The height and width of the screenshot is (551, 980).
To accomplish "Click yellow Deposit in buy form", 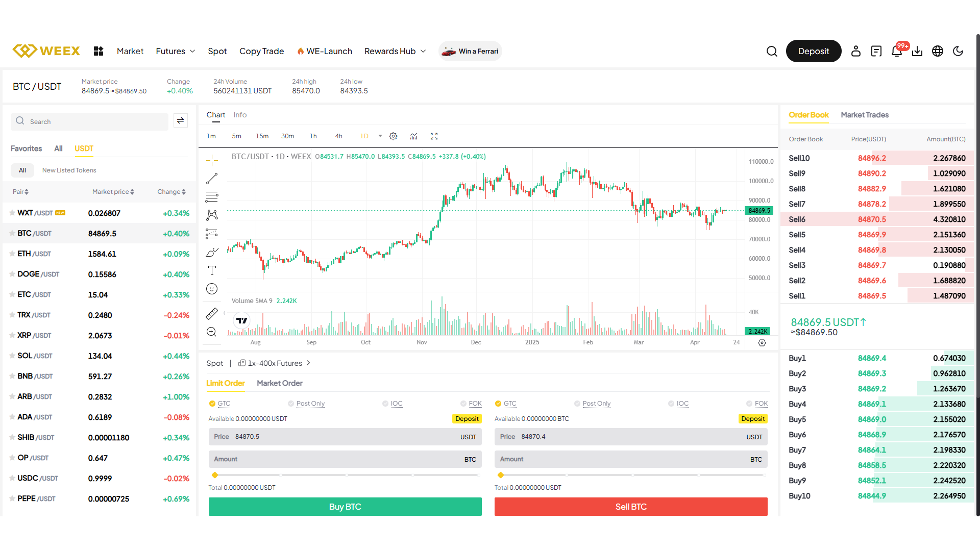I will 467,419.
